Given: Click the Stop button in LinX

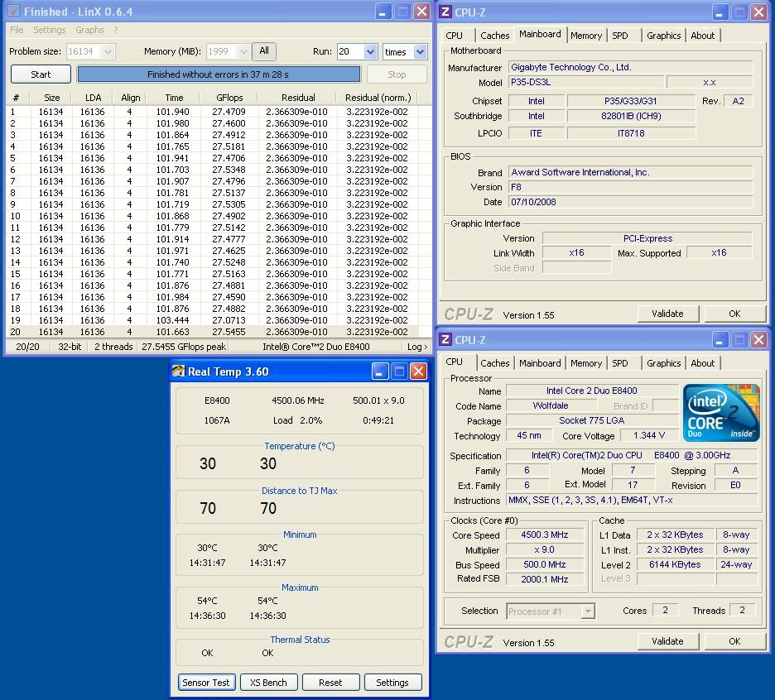Looking at the screenshot, I should point(397,74).
